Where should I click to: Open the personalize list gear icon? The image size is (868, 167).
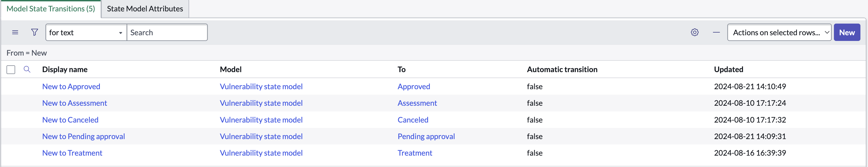click(x=695, y=32)
